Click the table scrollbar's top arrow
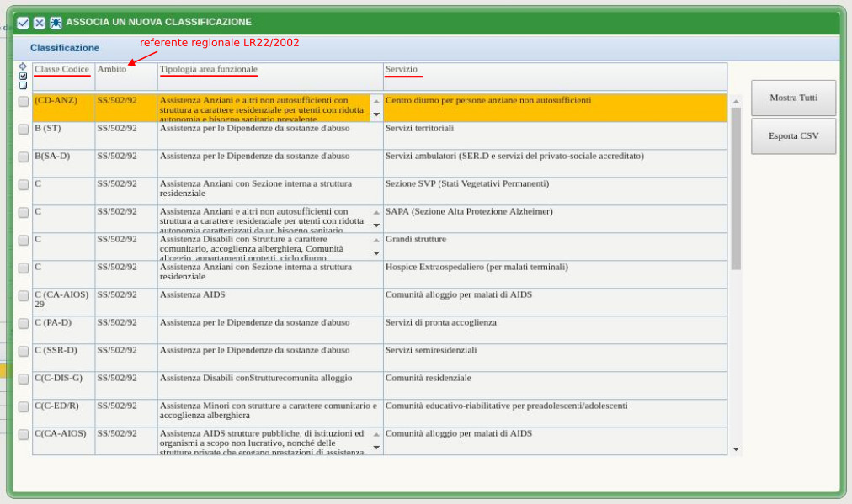Image resolution: width=852 pixels, height=504 pixels. [x=737, y=102]
